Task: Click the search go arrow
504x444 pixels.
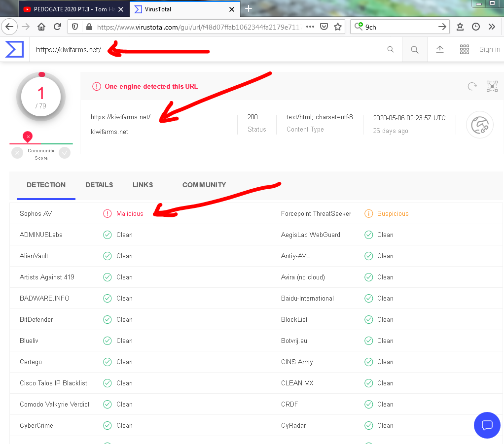Action: tap(442, 27)
